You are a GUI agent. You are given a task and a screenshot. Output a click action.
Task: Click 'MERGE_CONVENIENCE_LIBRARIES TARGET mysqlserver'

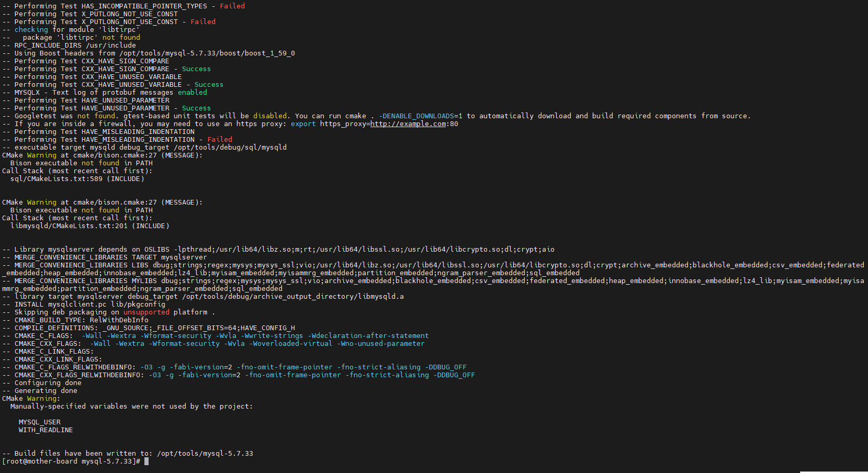[110, 257]
